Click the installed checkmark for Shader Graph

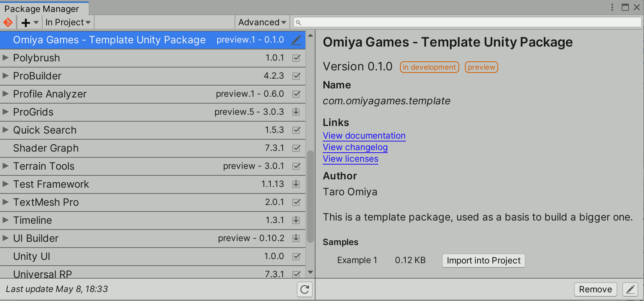(296, 148)
